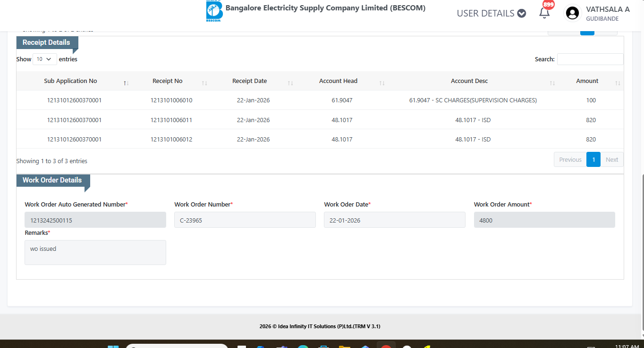Image resolution: width=644 pixels, height=348 pixels.
Task: Go to Next page of receipts
Action: click(x=612, y=160)
